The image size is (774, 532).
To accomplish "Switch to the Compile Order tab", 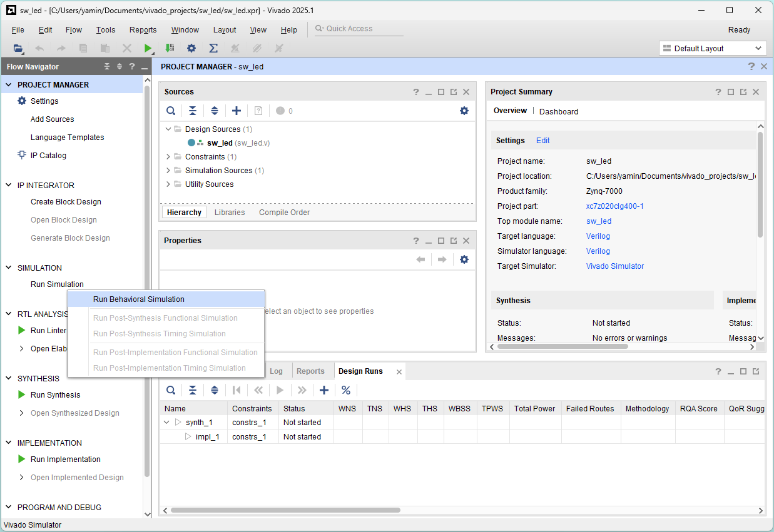I will coord(284,213).
